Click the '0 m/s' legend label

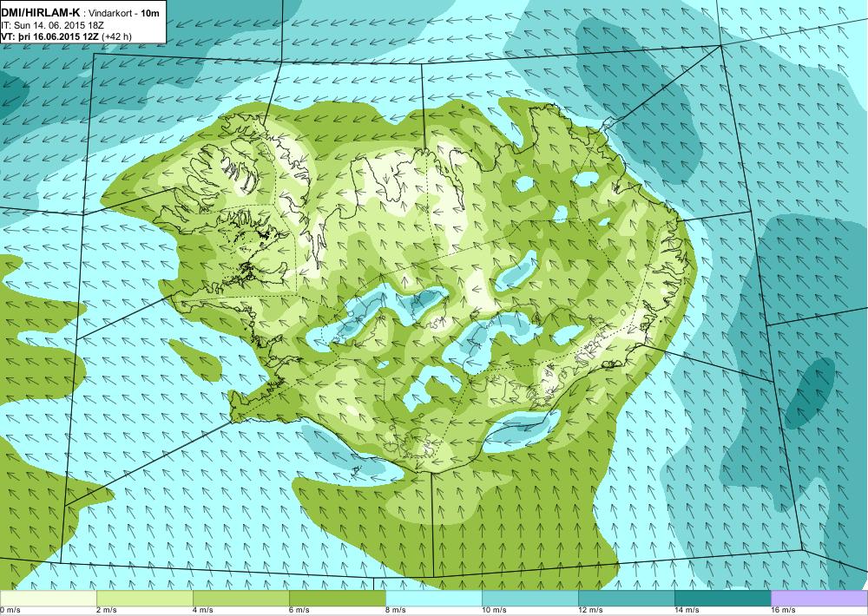(10, 611)
